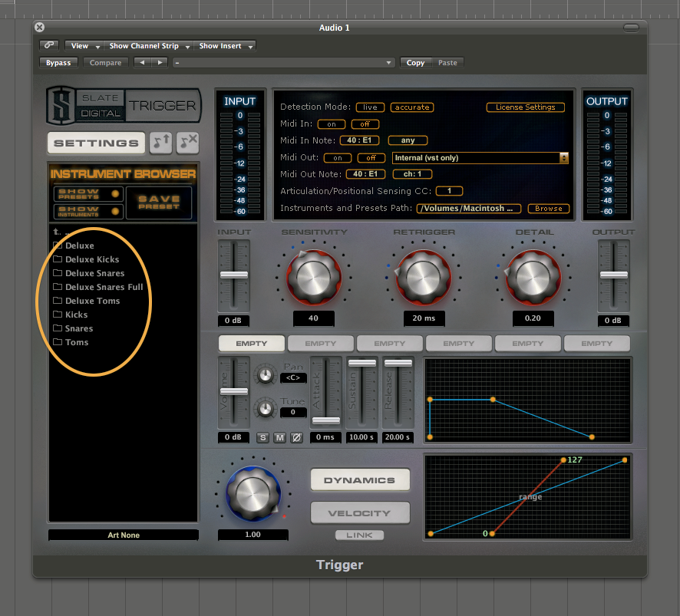Click Browse for instruments path
This screenshot has height=616, width=680.
(548, 209)
